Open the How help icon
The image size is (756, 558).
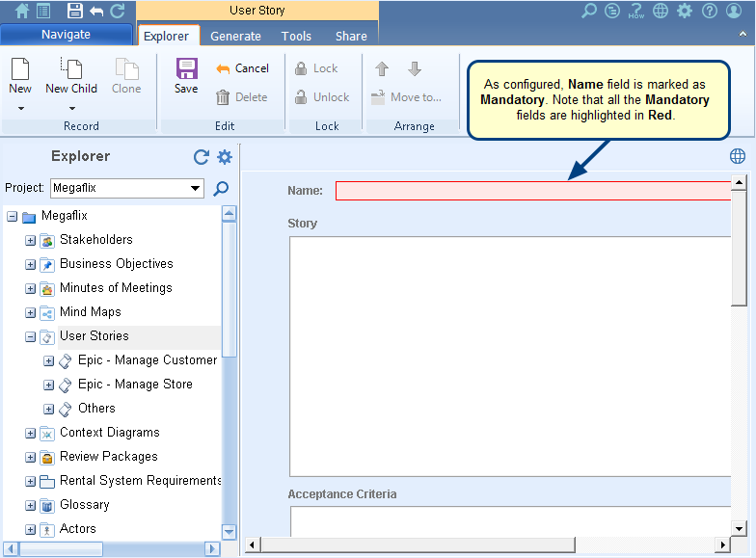(x=636, y=12)
